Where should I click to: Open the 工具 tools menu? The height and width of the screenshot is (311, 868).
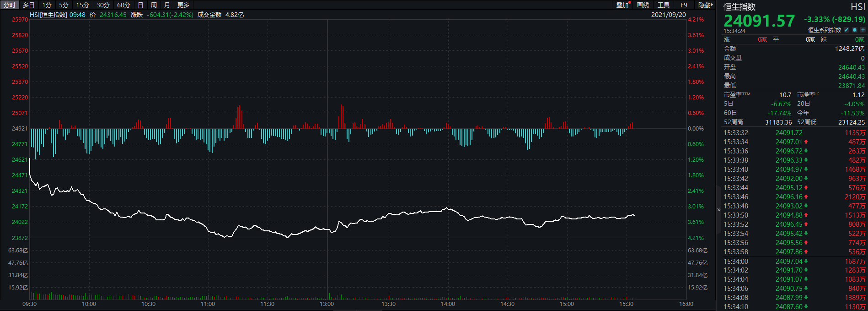point(664,5)
